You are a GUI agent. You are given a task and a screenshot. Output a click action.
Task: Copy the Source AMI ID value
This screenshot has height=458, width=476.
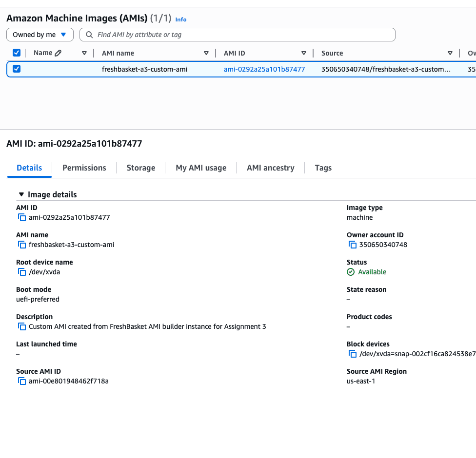tap(22, 382)
